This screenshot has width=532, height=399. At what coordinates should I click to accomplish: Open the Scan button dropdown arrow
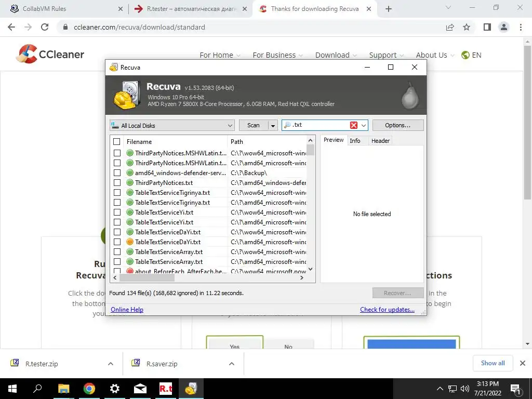point(272,126)
